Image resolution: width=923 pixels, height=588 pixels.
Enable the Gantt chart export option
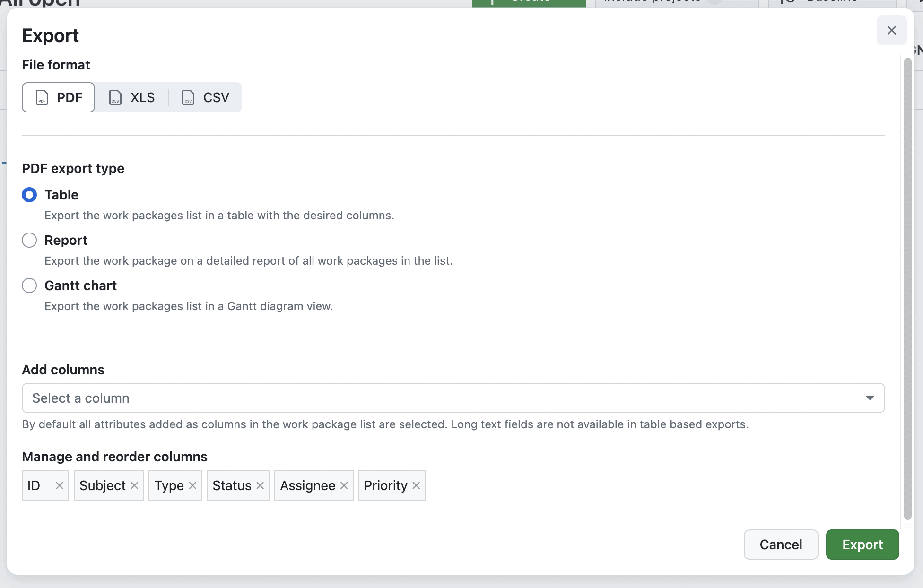point(29,285)
